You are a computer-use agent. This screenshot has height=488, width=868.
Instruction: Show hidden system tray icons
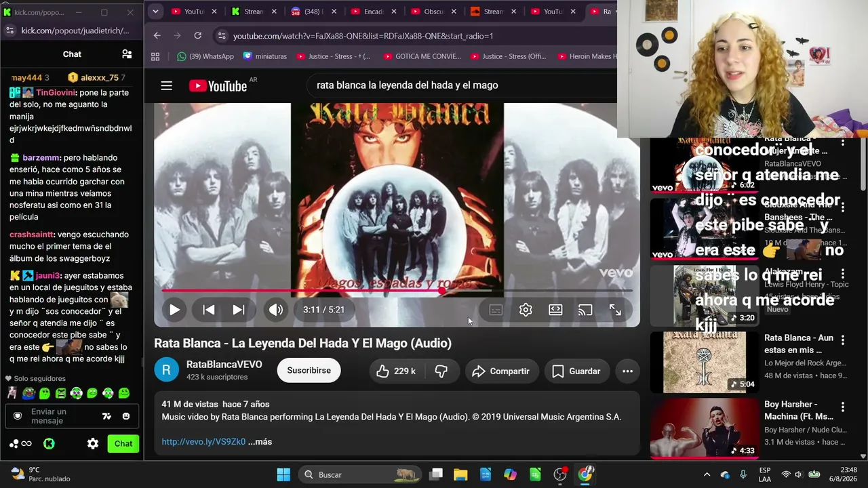click(707, 474)
